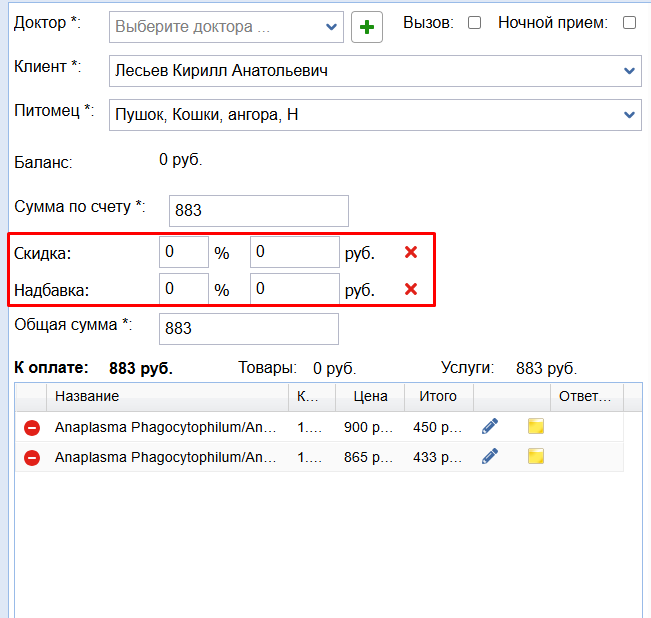
Task: Edit second Anaplasma row with pencil icon
Action: coord(490,457)
